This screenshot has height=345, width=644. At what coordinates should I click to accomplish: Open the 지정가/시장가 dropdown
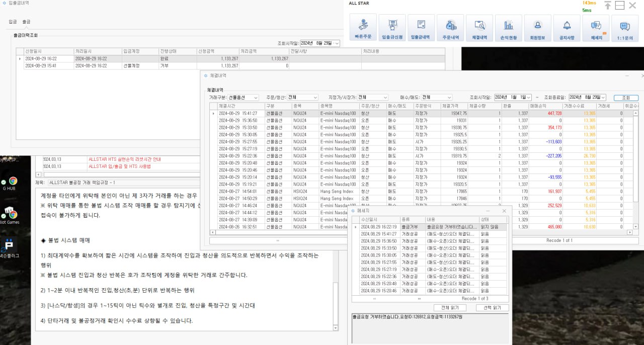(x=372, y=97)
